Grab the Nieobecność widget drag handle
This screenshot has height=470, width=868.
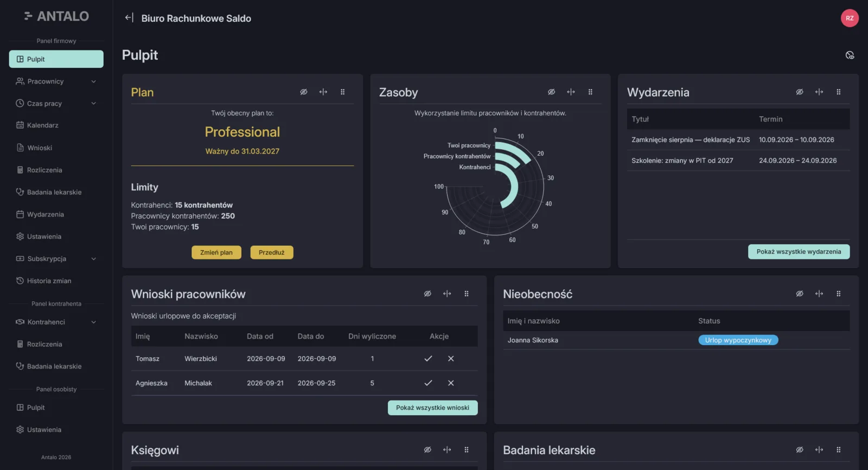[x=839, y=294]
